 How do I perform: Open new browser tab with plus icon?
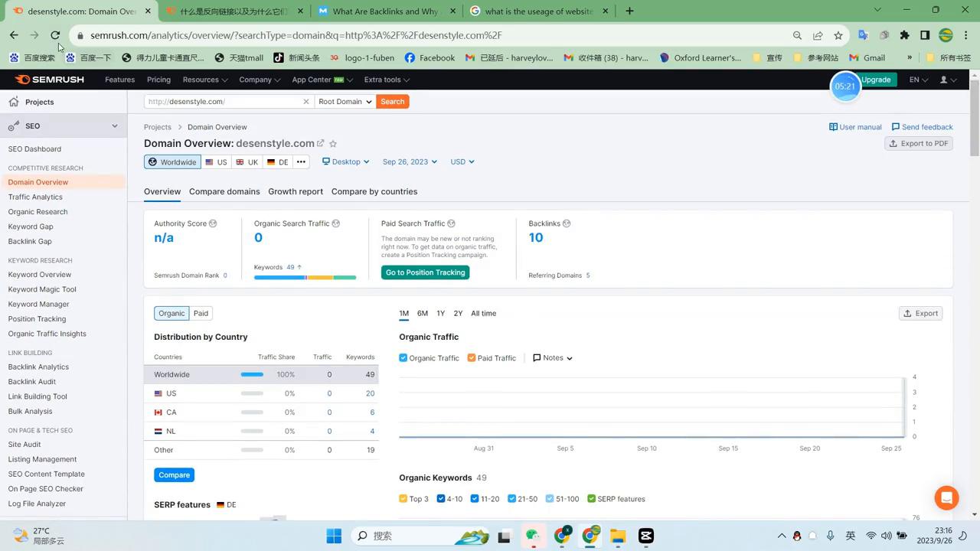629,11
